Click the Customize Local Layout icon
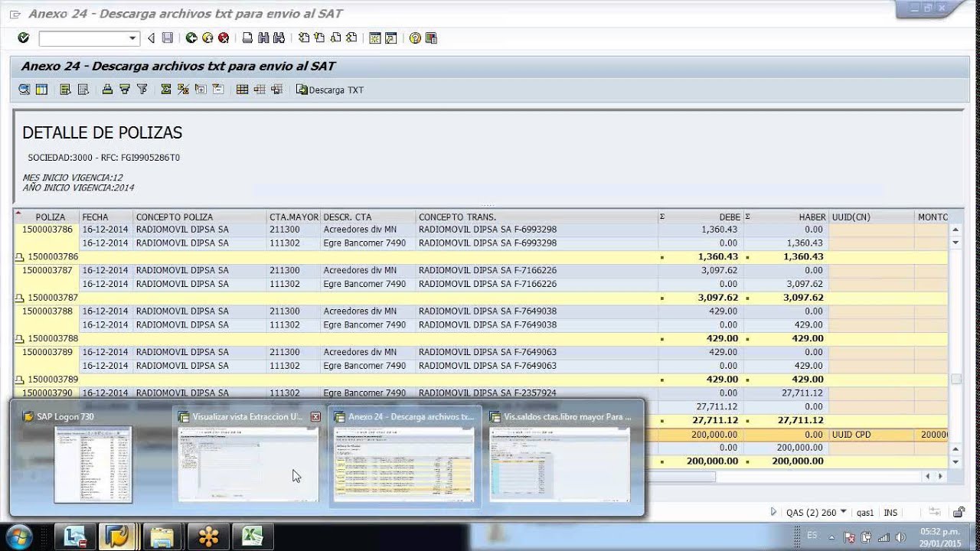 (431, 38)
